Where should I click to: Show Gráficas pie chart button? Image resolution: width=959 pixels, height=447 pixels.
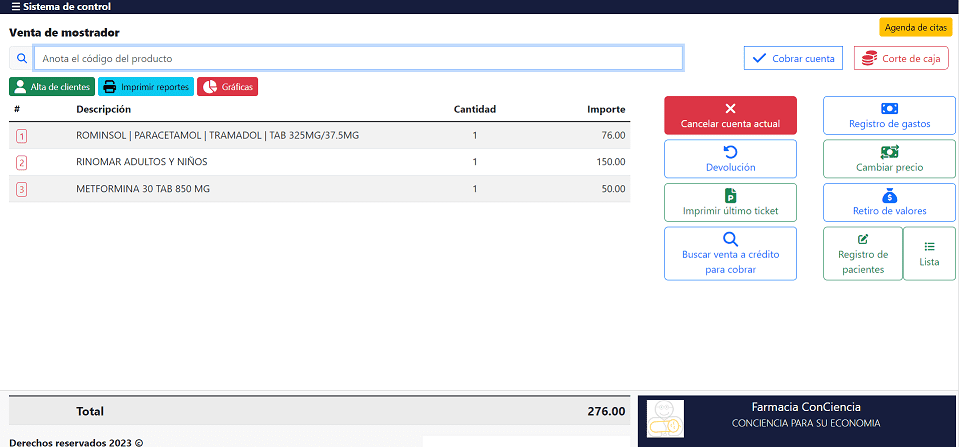pos(227,87)
